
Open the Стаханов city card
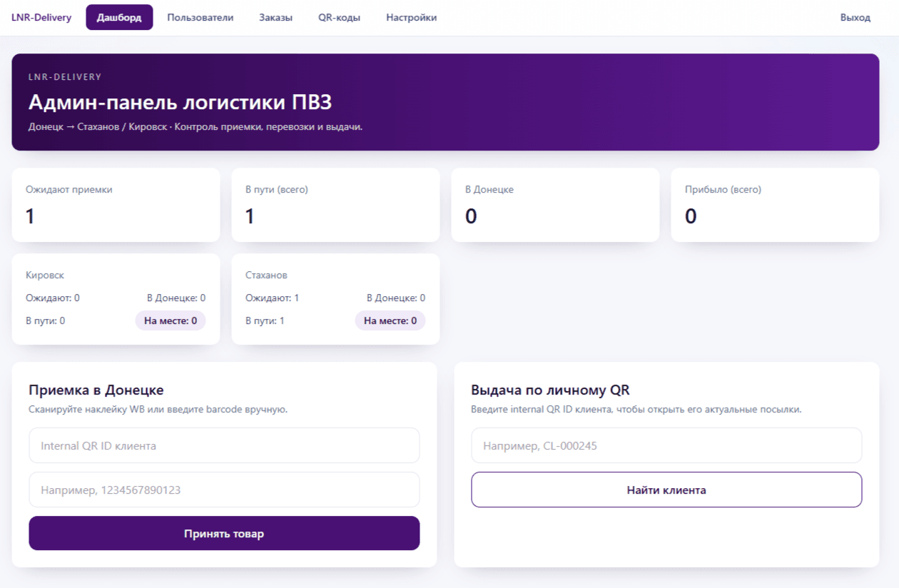click(335, 298)
